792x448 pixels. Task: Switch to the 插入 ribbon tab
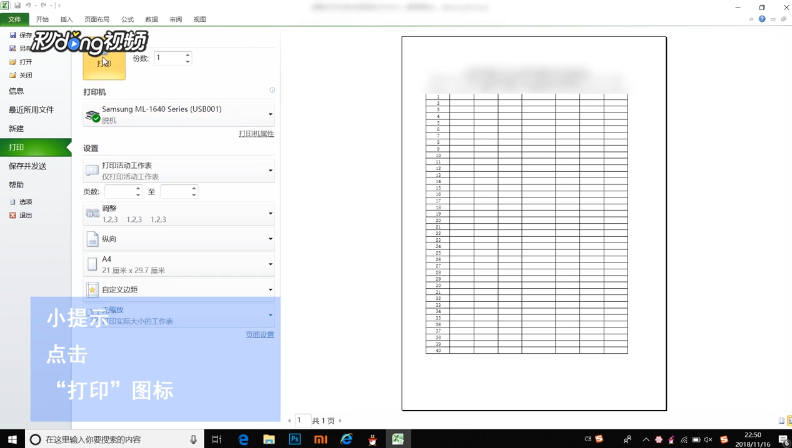pos(67,19)
